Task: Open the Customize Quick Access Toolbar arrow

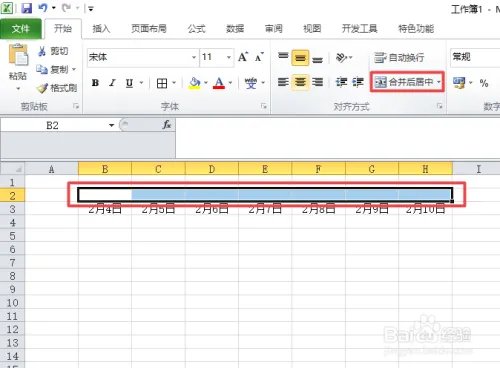Action: point(91,9)
